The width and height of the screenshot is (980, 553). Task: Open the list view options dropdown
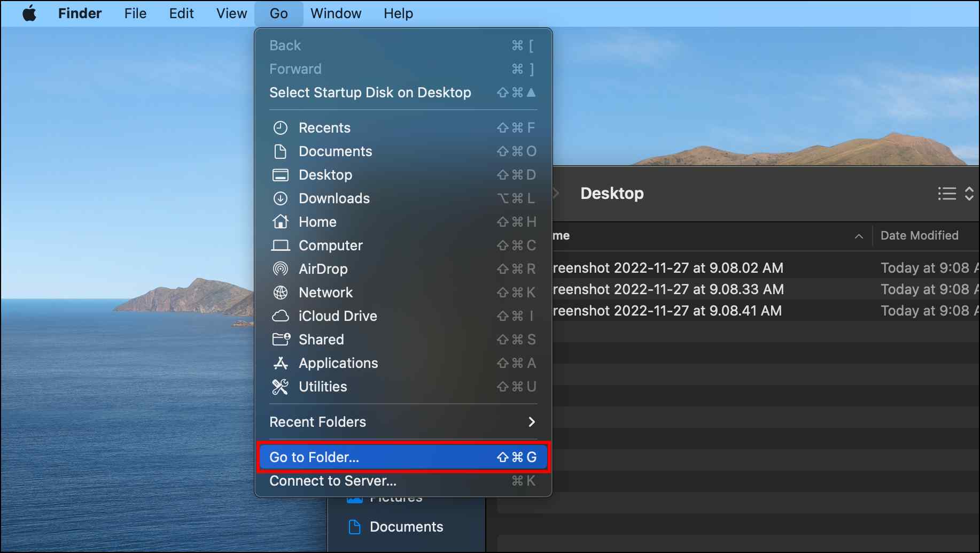pyautogui.click(x=956, y=194)
